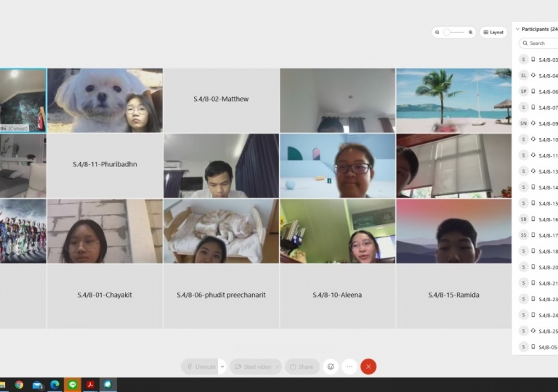Zoom in the video grid with the plus magnifier

point(471,33)
